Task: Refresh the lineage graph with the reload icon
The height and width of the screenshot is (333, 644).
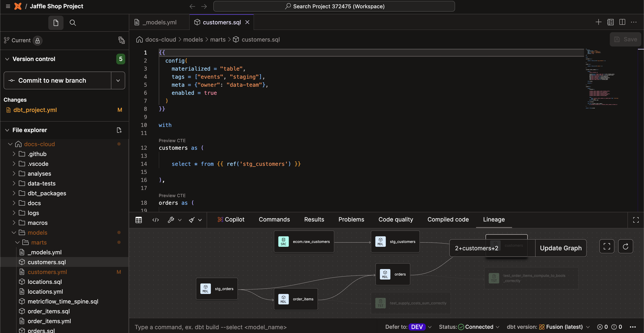Action: point(626,247)
